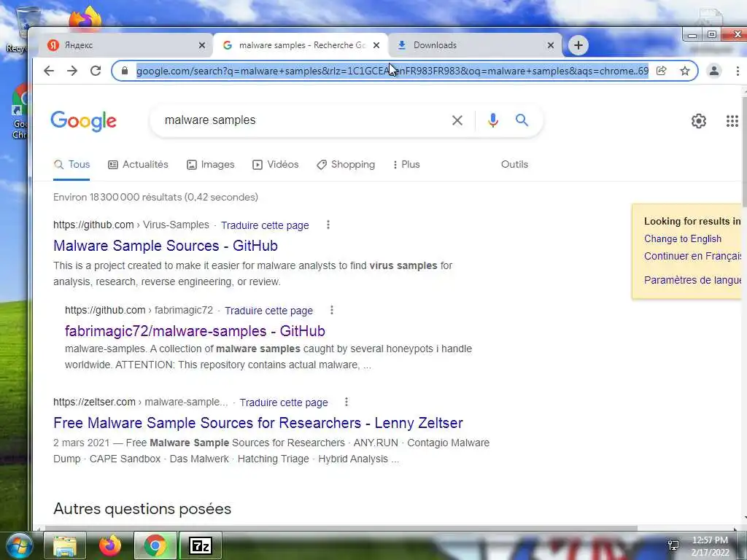
Task: Clear the search box with the X icon
Action: pyautogui.click(x=457, y=120)
